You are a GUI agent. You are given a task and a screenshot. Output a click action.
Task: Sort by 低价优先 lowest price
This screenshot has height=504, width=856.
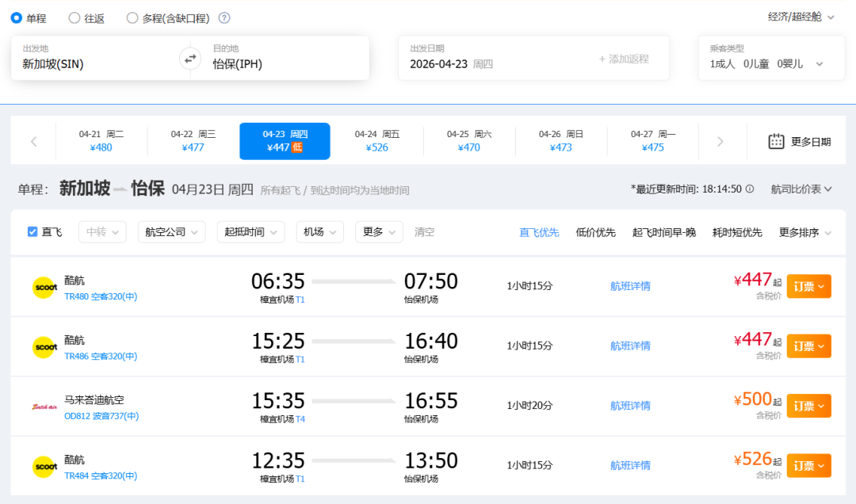(595, 232)
